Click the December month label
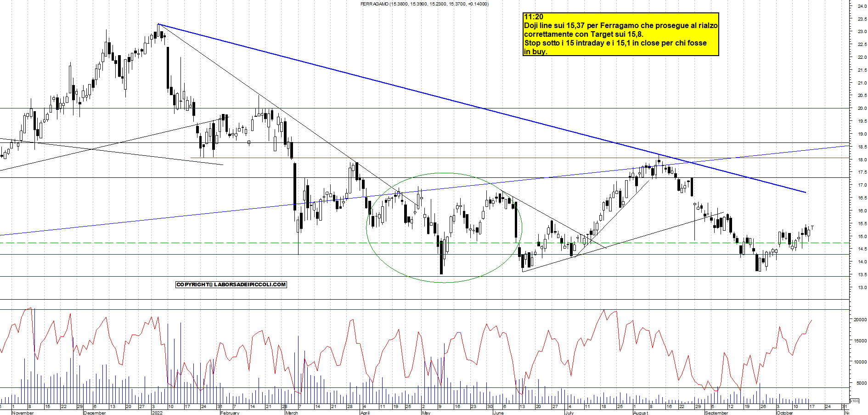The height and width of the screenshot is (415, 868). coord(95,413)
